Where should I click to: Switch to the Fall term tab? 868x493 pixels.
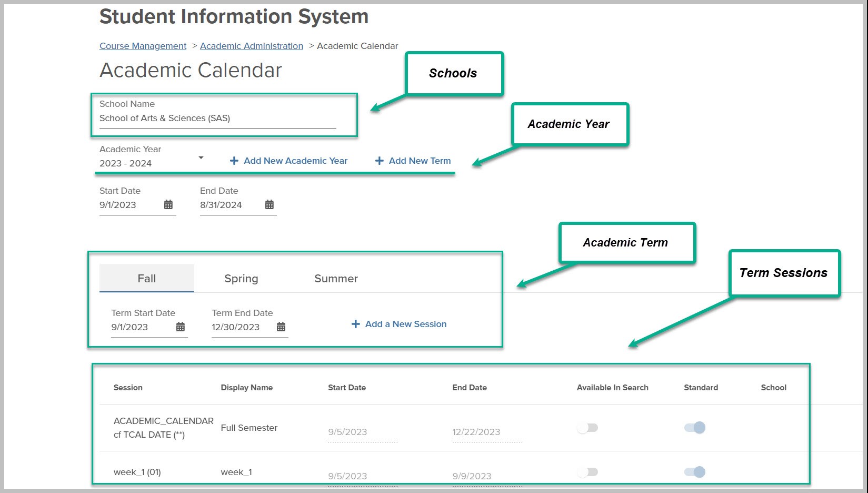(147, 278)
